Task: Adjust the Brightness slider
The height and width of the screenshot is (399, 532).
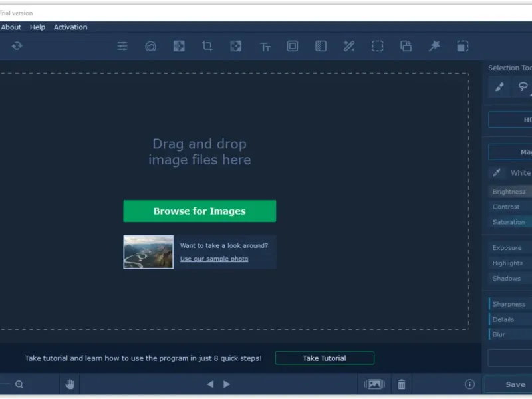Action: coord(510,192)
